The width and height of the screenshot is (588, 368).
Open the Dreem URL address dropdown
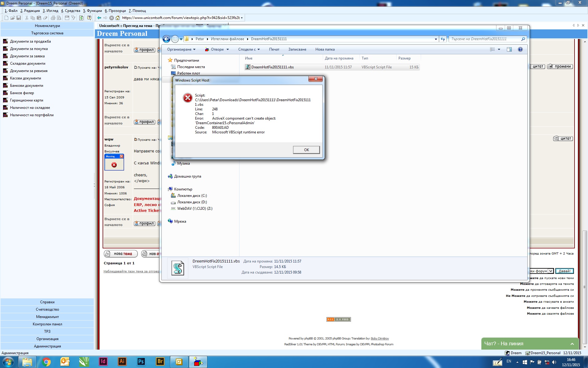pos(242,18)
